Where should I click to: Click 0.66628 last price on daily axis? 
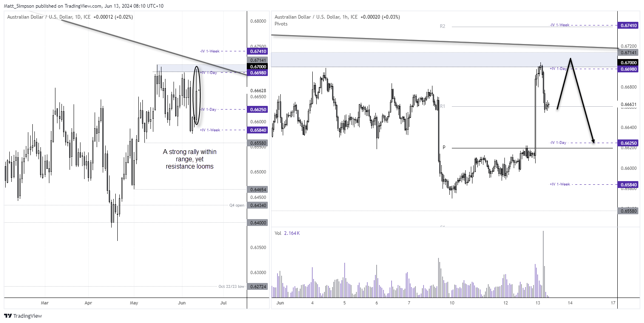coord(258,91)
